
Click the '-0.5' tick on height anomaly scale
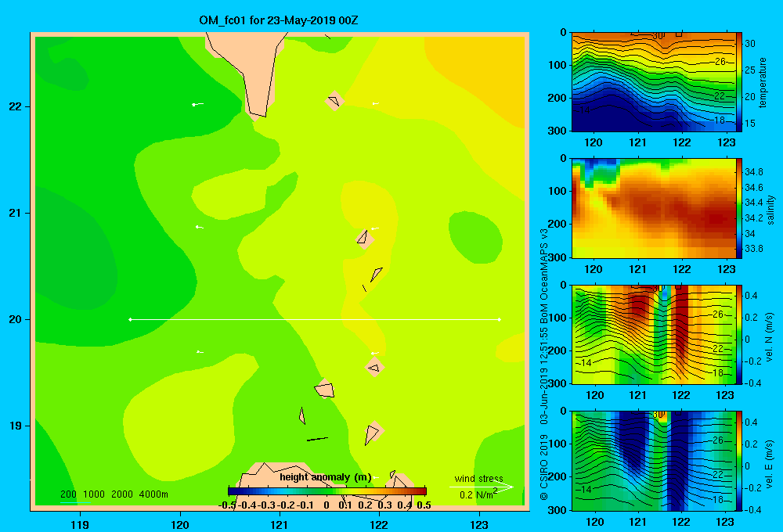227,505
